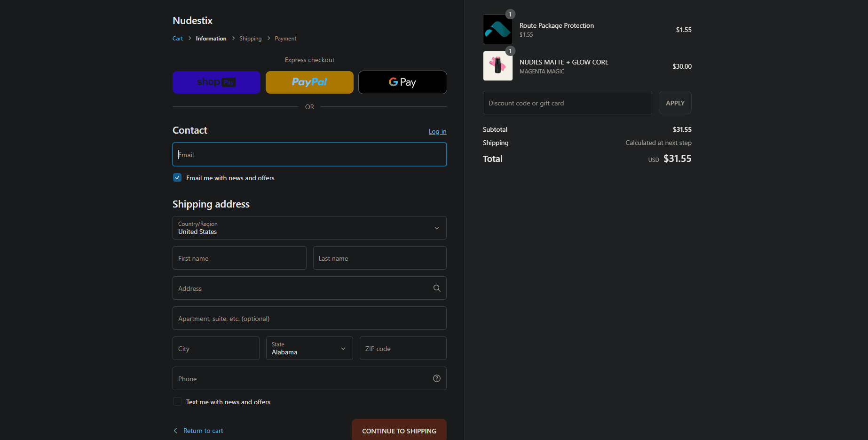Screen dimensions: 868x440
Task: Select the Shipping breadcrumb step
Action: pyautogui.click(x=250, y=39)
